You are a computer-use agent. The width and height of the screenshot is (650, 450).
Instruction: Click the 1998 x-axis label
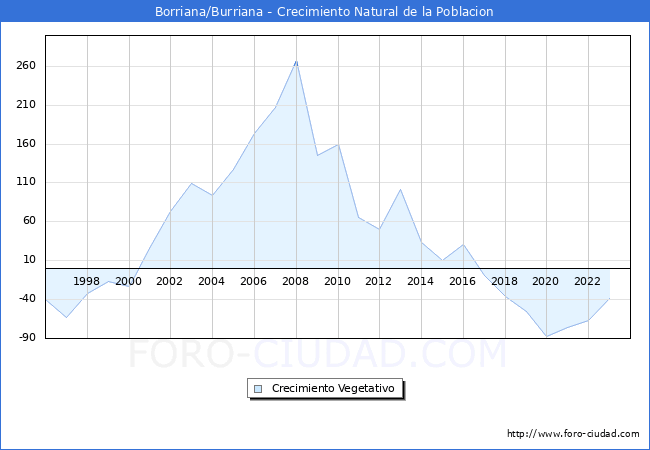click(x=86, y=281)
